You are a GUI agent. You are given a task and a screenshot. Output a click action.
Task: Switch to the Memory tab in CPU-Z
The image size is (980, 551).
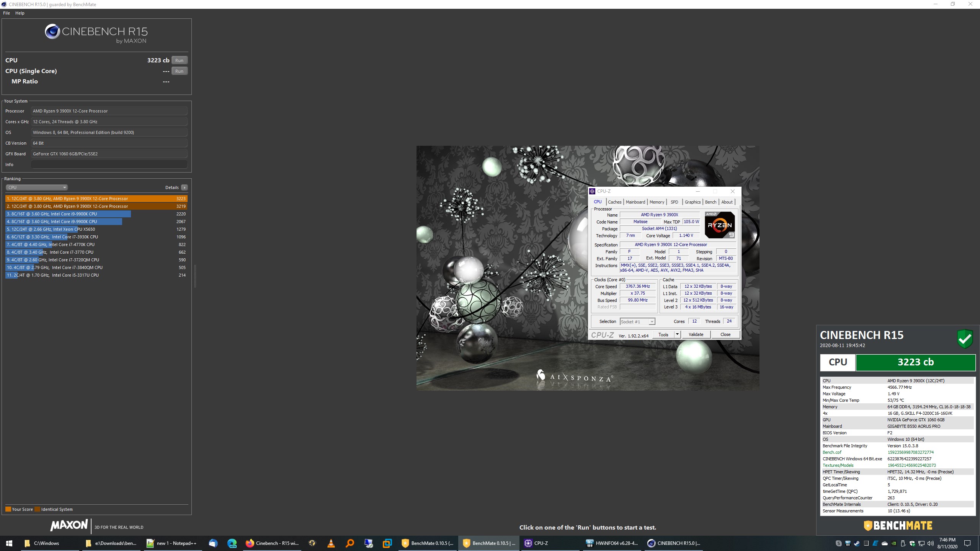[657, 202]
